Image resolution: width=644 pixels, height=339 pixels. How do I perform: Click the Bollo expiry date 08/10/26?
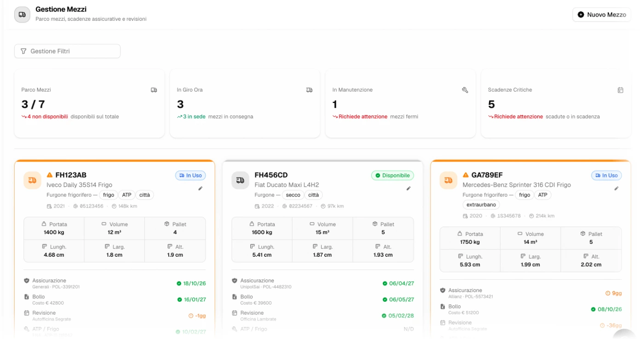[609, 309]
